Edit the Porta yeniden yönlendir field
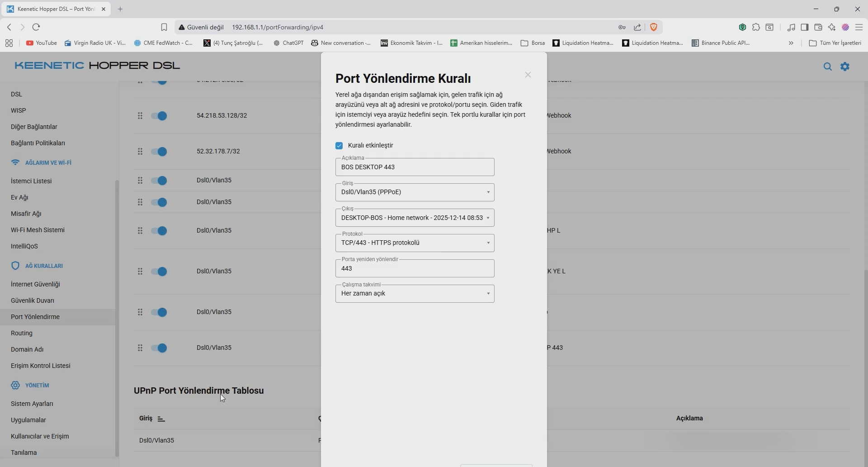868x467 pixels. click(415, 268)
